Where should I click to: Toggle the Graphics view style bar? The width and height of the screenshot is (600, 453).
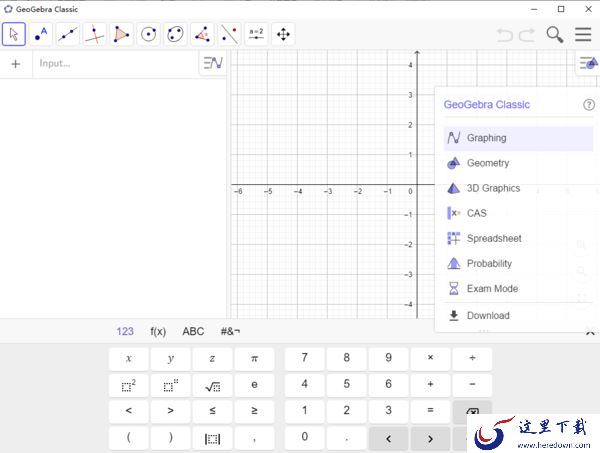(588, 63)
